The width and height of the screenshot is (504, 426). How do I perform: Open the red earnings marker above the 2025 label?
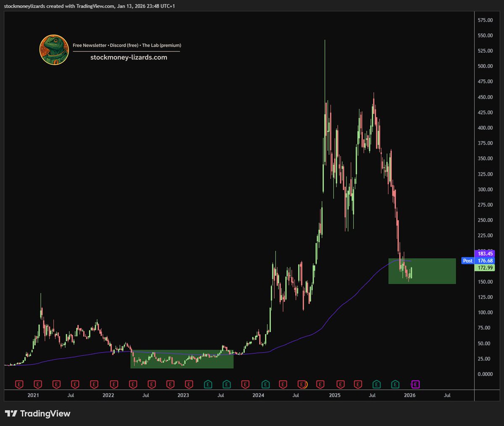pyautogui.click(x=341, y=384)
